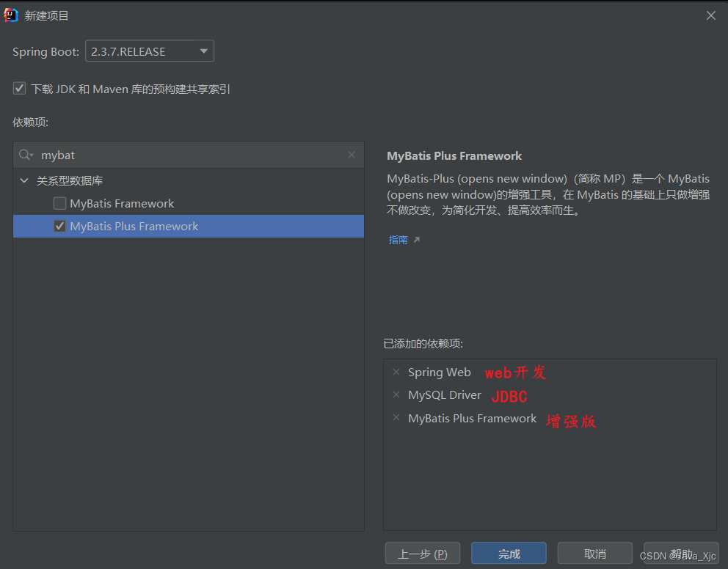Click the IntelliJ IDEA logo in title bar
Viewport: 728px width, 569px height.
pyautogui.click(x=11, y=15)
